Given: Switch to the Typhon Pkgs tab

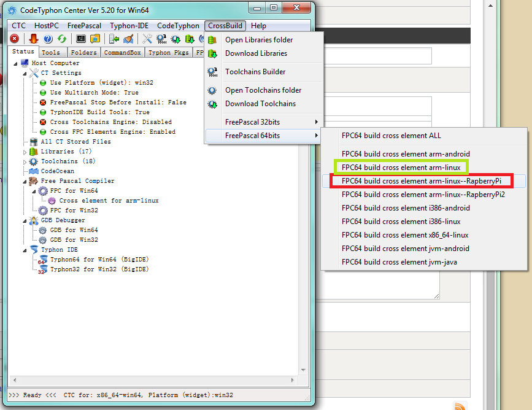Looking at the screenshot, I should point(169,53).
